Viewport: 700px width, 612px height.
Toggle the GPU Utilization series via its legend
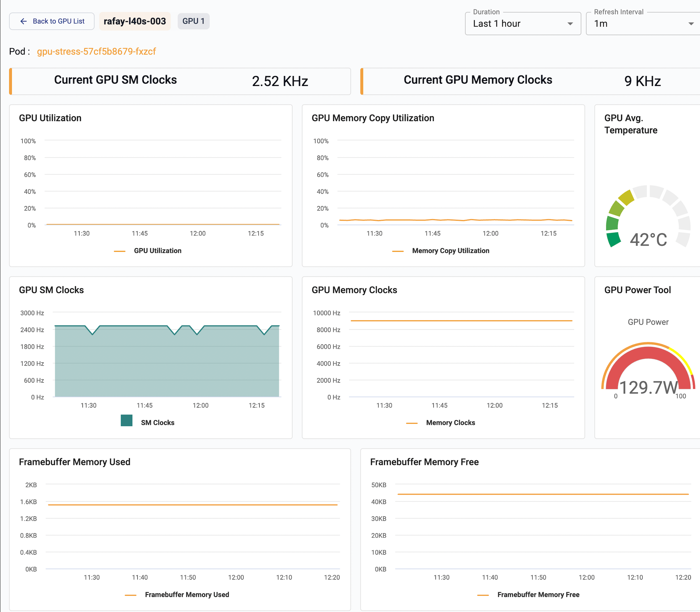tap(157, 251)
